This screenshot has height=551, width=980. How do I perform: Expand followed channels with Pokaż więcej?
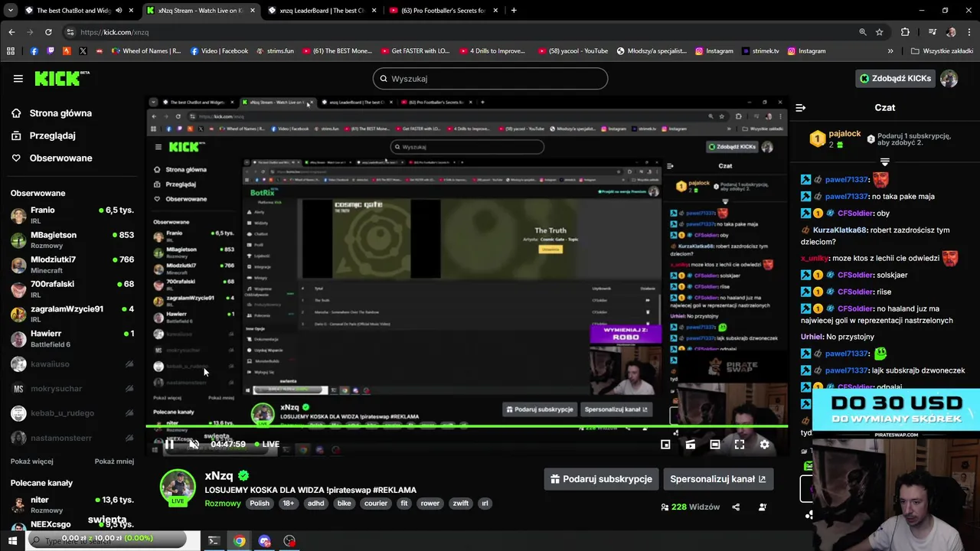point(32,461)
